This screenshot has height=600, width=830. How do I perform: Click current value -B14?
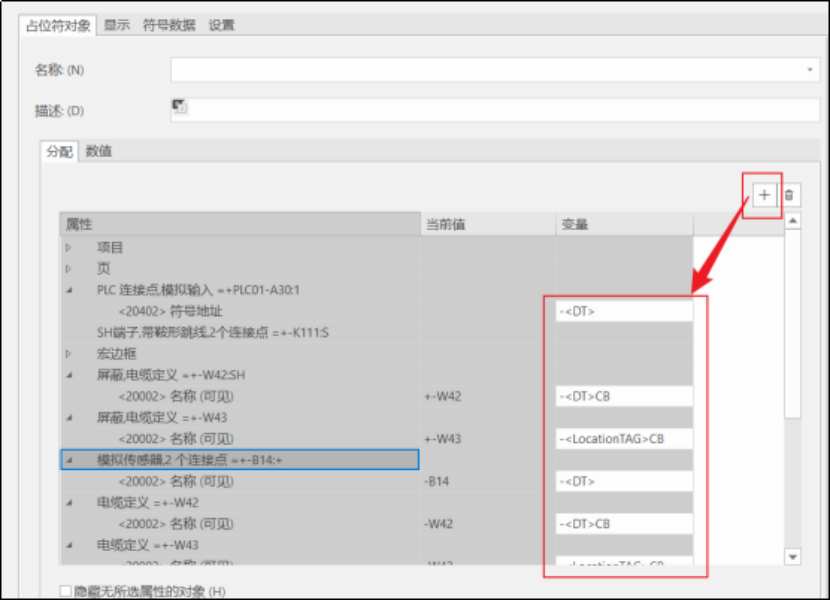click(437, 481)
